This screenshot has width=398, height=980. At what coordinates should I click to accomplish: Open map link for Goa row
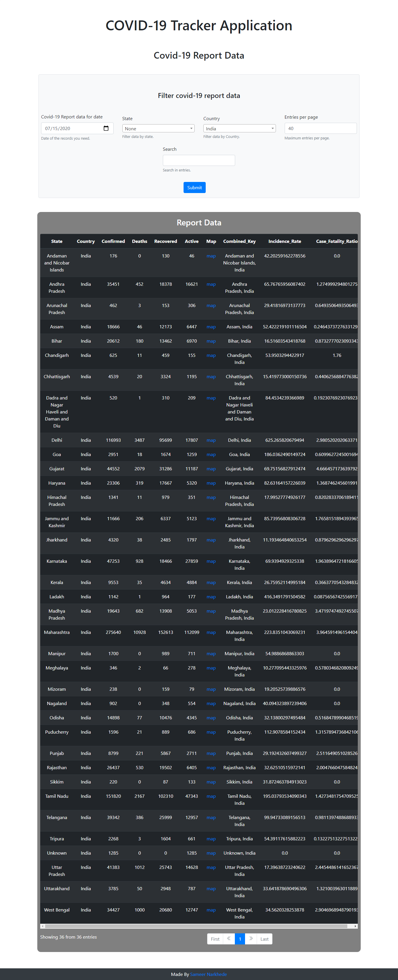coord(211,455)
